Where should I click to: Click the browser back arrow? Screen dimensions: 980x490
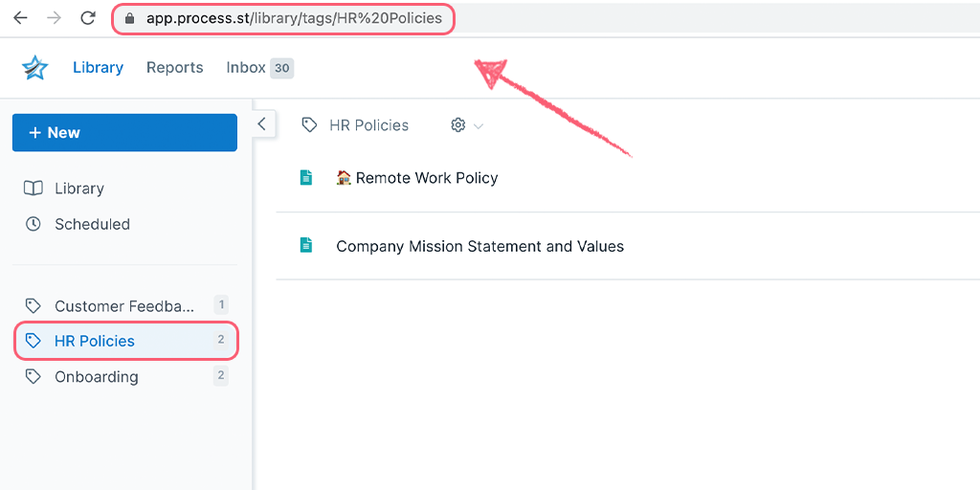tap(21, 18)
